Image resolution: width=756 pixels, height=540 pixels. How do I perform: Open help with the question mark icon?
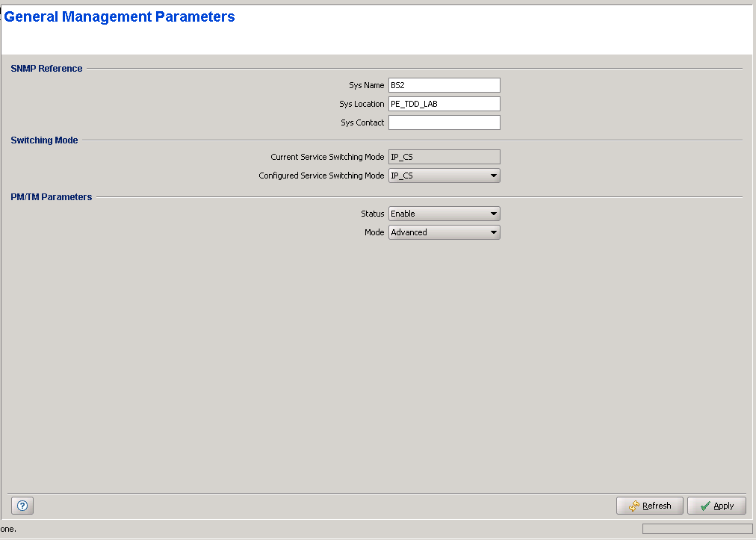[x=22, y=506]
